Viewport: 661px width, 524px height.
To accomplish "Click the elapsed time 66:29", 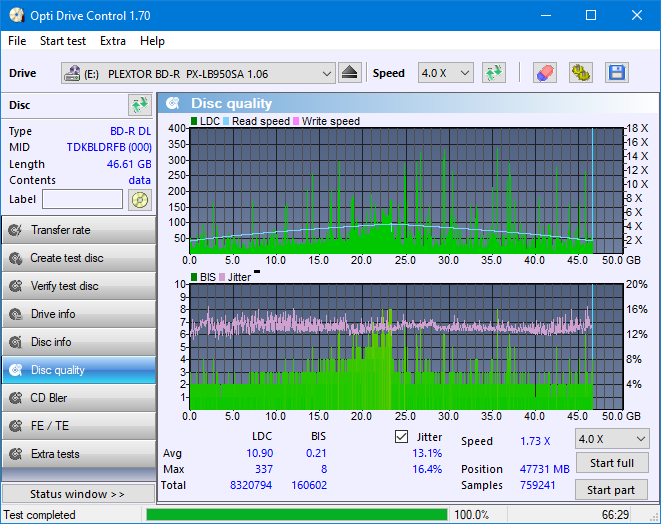I will click(615, 515).
